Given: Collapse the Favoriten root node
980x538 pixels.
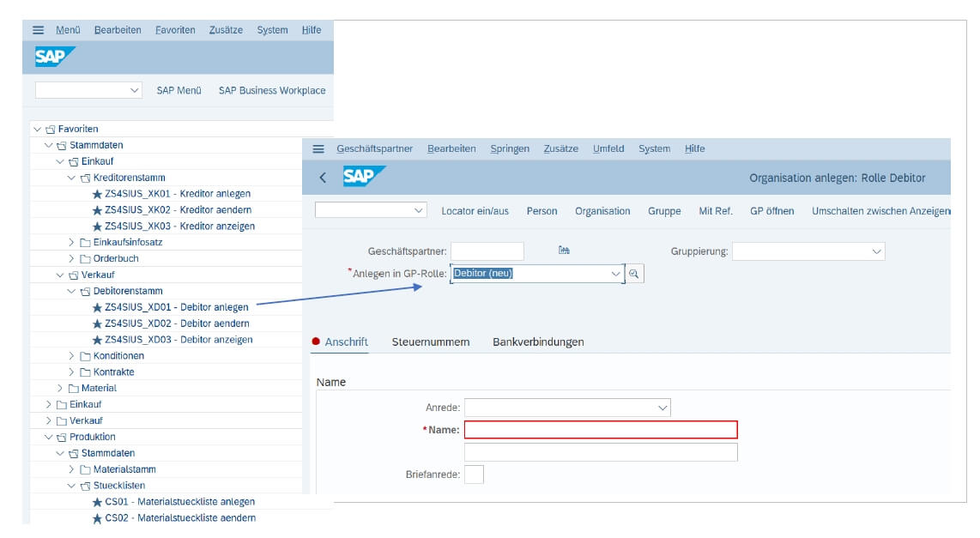Looking at the screenshot, I should point(38,130).
